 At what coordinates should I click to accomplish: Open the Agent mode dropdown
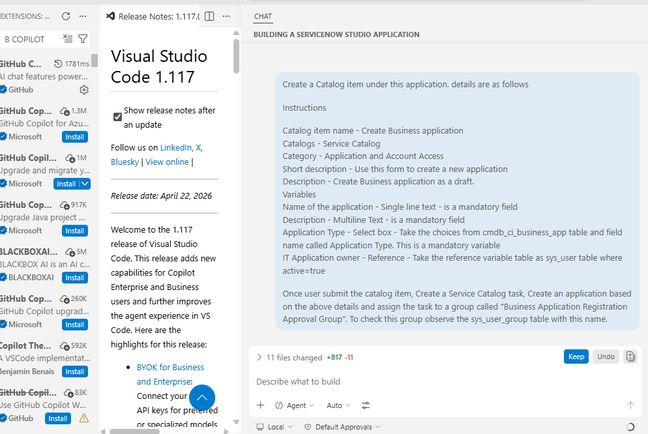(x=295, y=405)
